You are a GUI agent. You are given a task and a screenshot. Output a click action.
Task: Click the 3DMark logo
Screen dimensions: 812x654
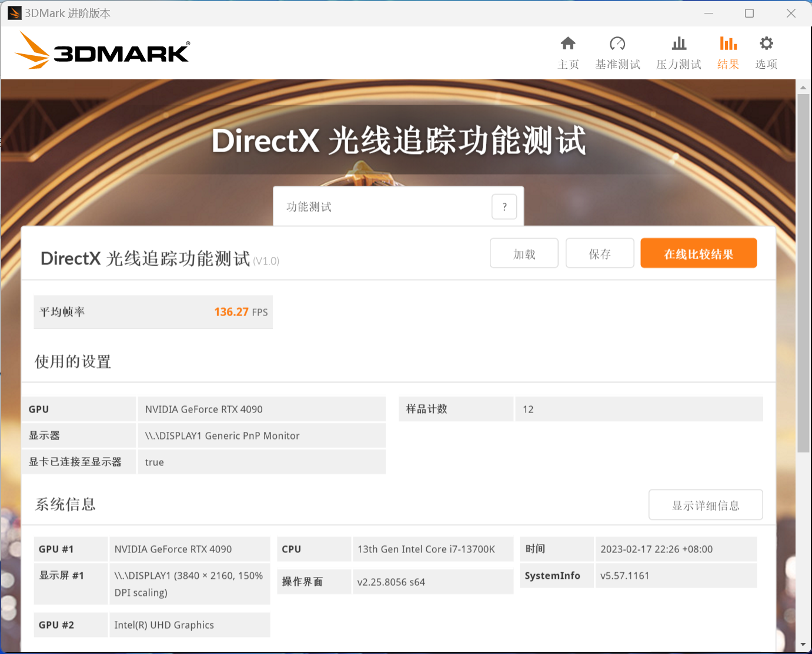pos(102,51)
